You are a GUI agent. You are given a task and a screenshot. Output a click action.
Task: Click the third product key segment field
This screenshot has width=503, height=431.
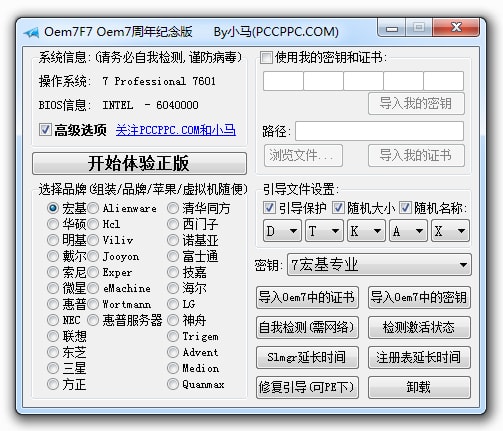tap(363, 81)
